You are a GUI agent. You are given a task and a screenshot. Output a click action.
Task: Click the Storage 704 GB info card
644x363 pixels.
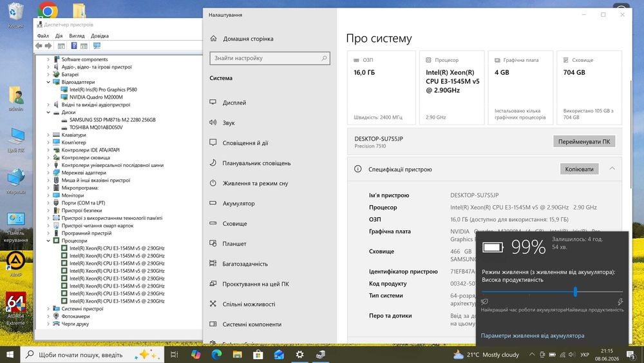tap(589, 88)
